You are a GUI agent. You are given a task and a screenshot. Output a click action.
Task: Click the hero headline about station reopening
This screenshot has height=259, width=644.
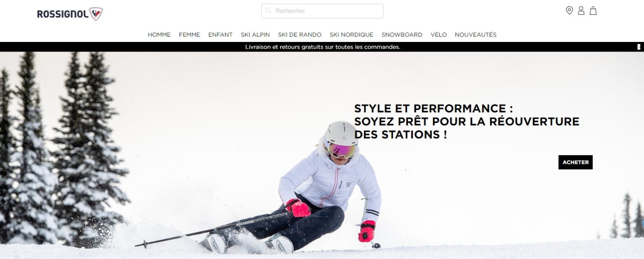click(x=467, y=122)
